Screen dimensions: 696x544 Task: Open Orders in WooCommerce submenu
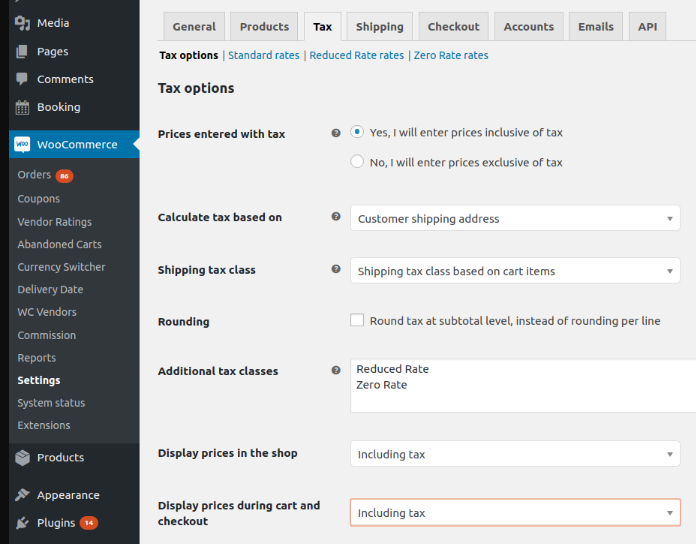click(x=34, y=175)
